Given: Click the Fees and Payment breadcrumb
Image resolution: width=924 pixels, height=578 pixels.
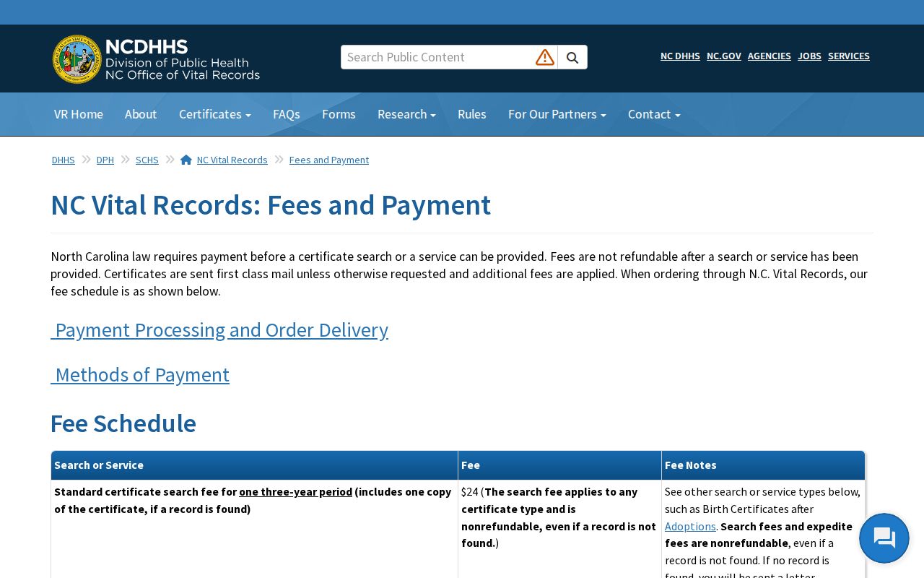Looking at the screenshot, I should 329,160.
